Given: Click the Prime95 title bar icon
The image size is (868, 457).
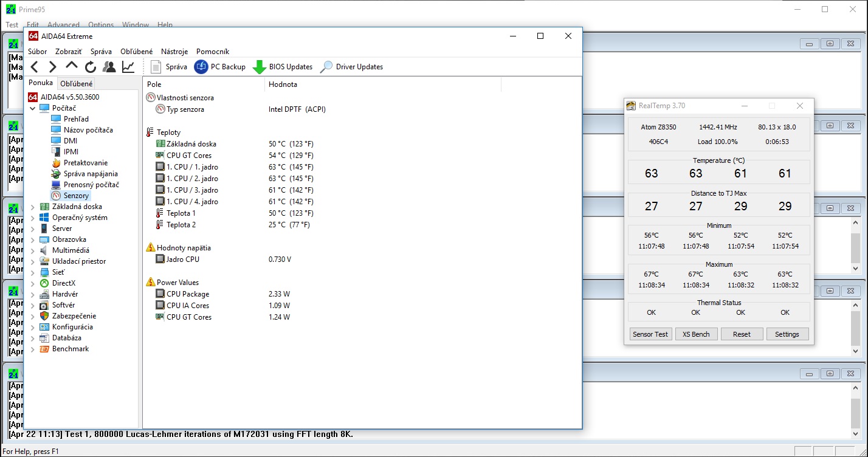Looking at the screenshot, I should coord(10,9).
